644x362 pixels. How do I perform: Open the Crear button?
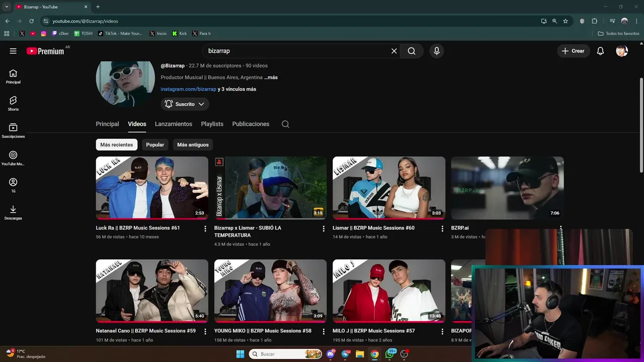click(x=573, y=51)
